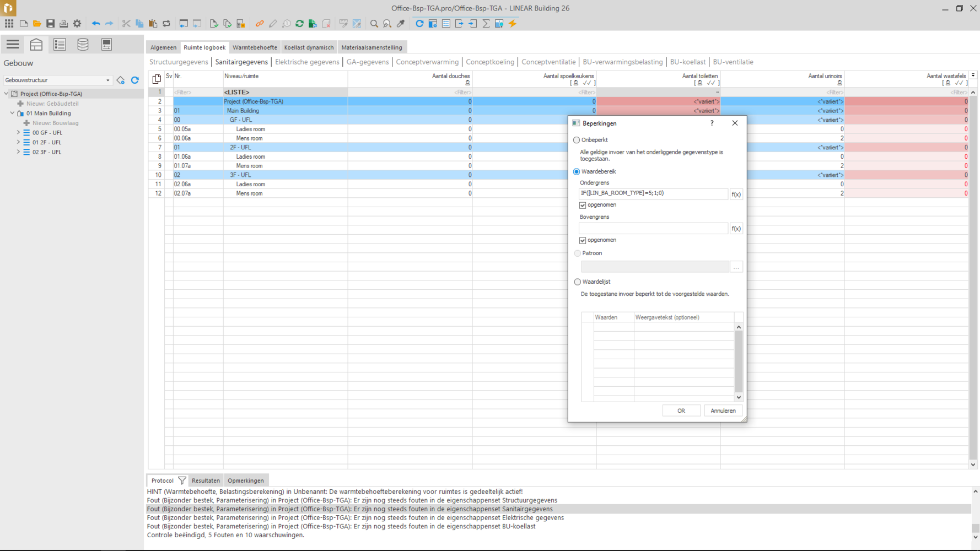Open the filter funnel icon by Protocol
Image resolution: width=980 pixels, height=551 pixels.
pos(182,480)
